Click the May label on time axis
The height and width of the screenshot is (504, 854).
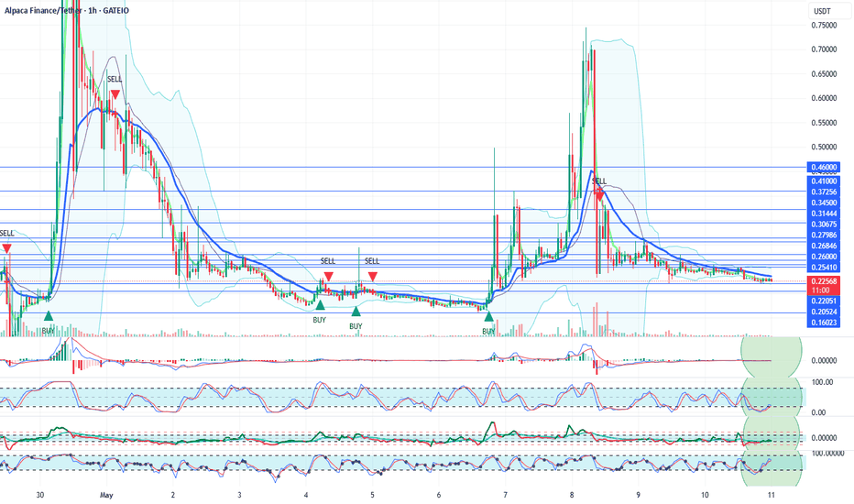tap(106, 495)
